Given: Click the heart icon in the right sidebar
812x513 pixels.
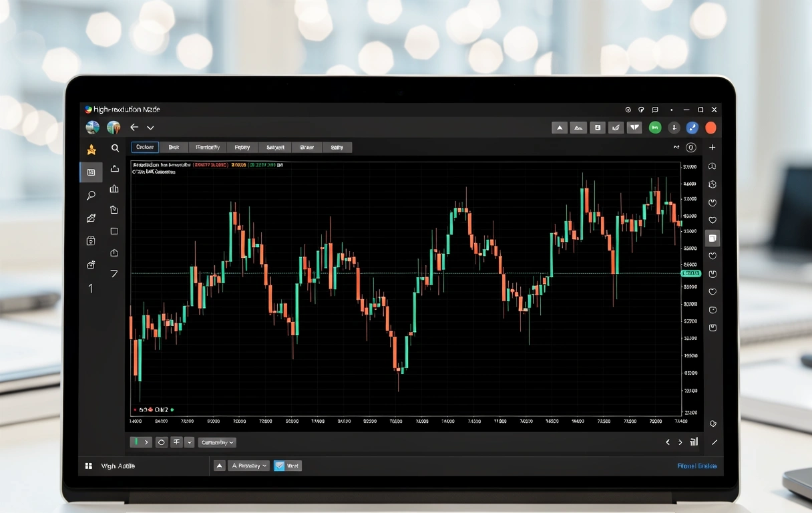Looking at the screenshot, I should (713, 220).
